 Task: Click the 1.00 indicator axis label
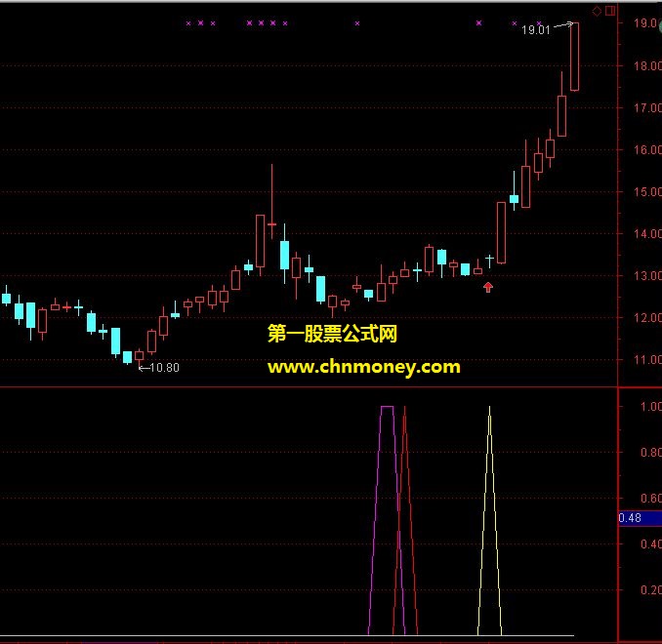650,407
